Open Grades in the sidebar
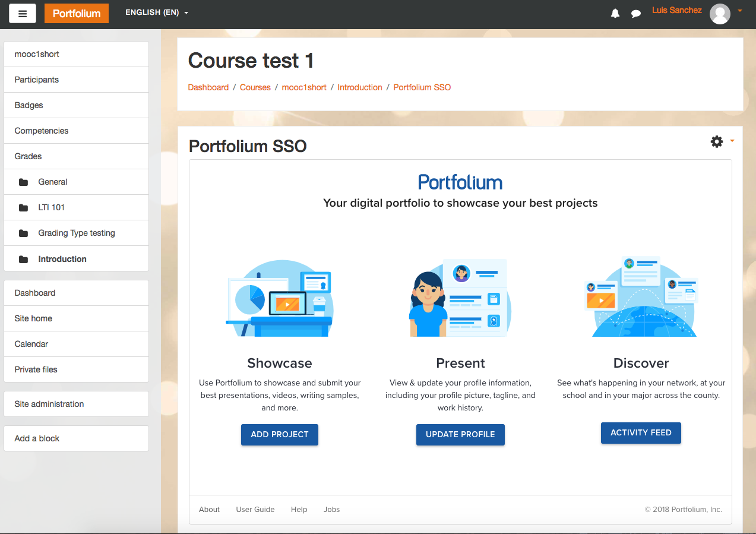The height and width of the screenshot is (534, 756). 76,156
